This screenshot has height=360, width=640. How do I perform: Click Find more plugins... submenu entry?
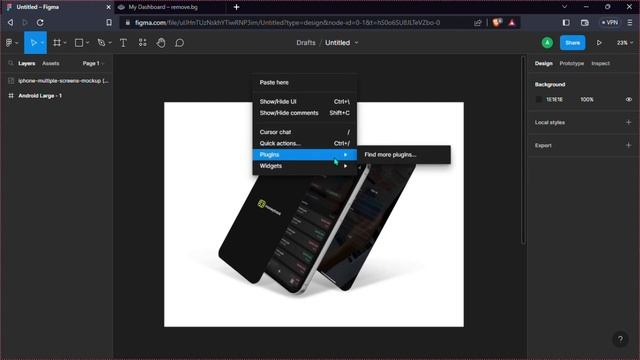(x=404, y=155)
